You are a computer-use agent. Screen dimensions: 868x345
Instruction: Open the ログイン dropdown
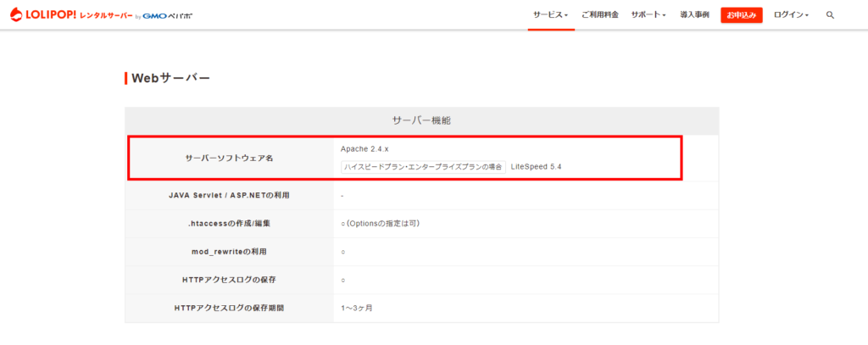(791, 15)
